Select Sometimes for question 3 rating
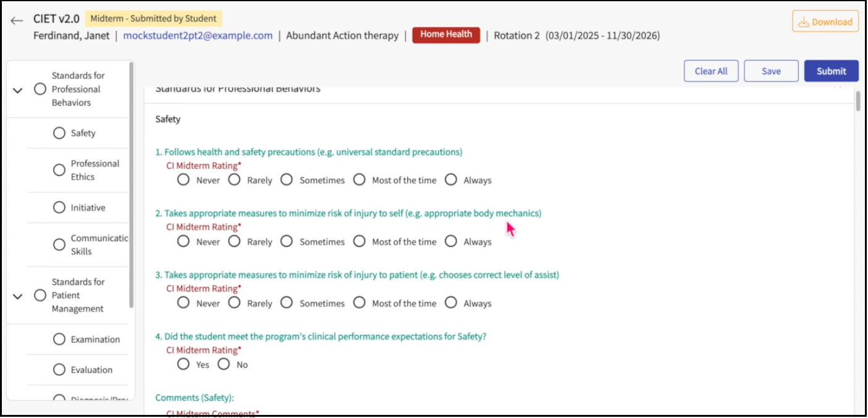Viewport: 868px width, 418px height. click(x=287, y=303)
